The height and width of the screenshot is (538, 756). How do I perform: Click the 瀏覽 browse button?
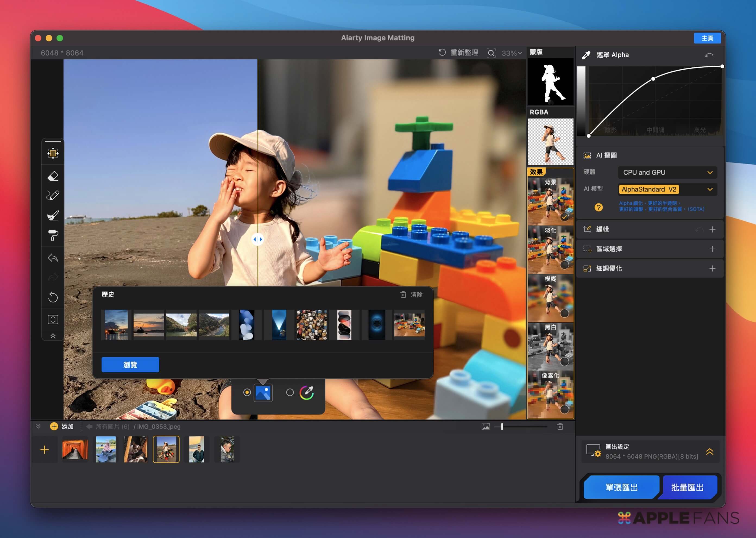tap(130, 365)
